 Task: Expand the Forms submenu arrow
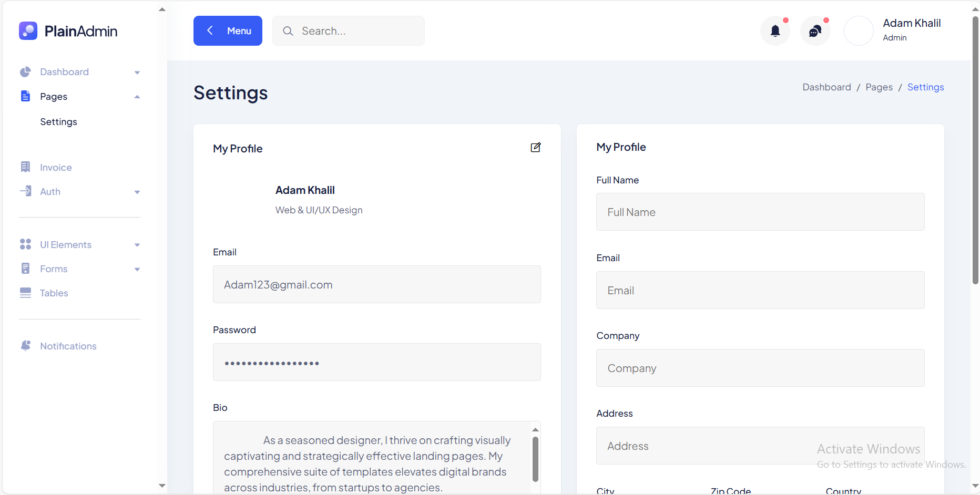[137, 270]
